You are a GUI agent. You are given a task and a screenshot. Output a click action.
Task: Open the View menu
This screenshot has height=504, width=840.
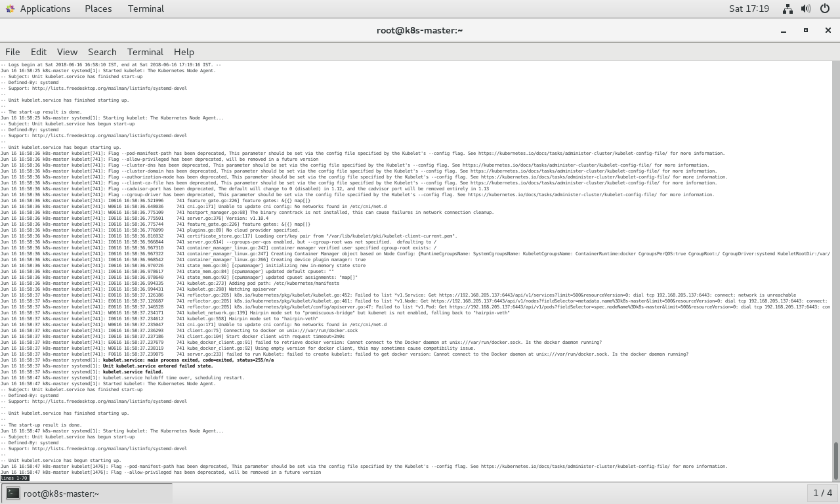pyautogui.click(x=67, y=52)
